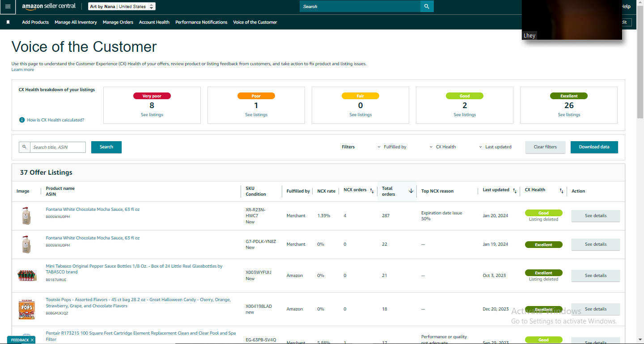This screenshot has width=644, height=344.
Task: Expand the CX Health filter
Action: (x=443, y=147)
